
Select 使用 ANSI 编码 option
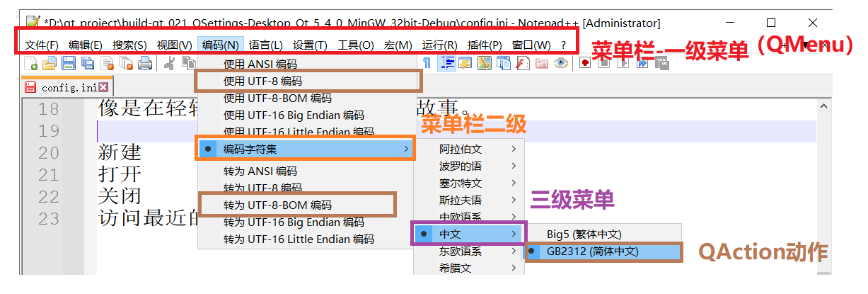[306, 64]
